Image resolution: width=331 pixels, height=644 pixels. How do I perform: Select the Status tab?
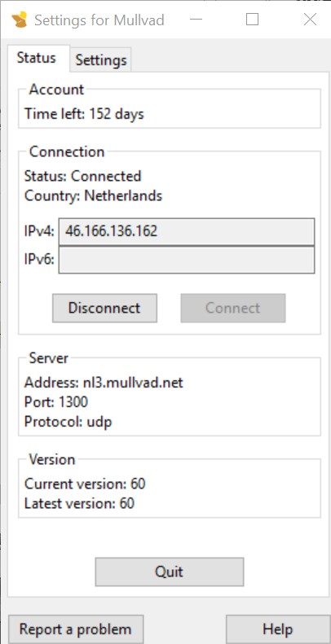[36, 59]
